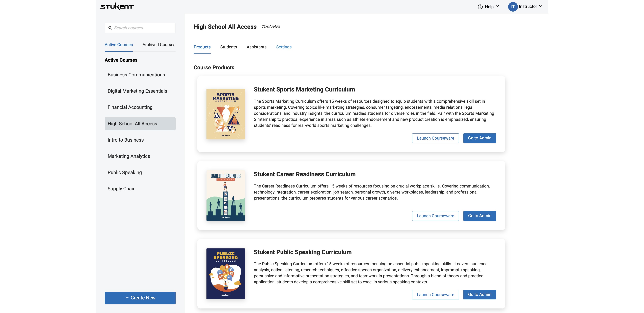Expand the Help dropdown chevron

point(497,6)
